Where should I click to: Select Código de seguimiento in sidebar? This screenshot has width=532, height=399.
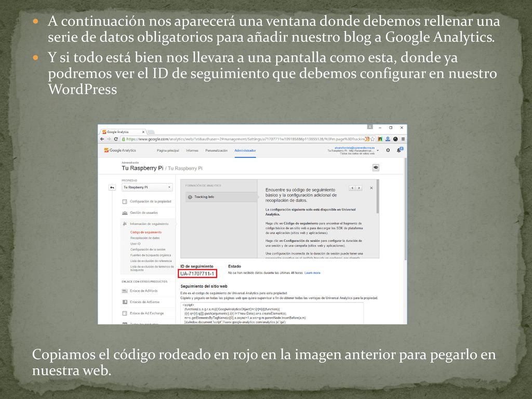146,232
